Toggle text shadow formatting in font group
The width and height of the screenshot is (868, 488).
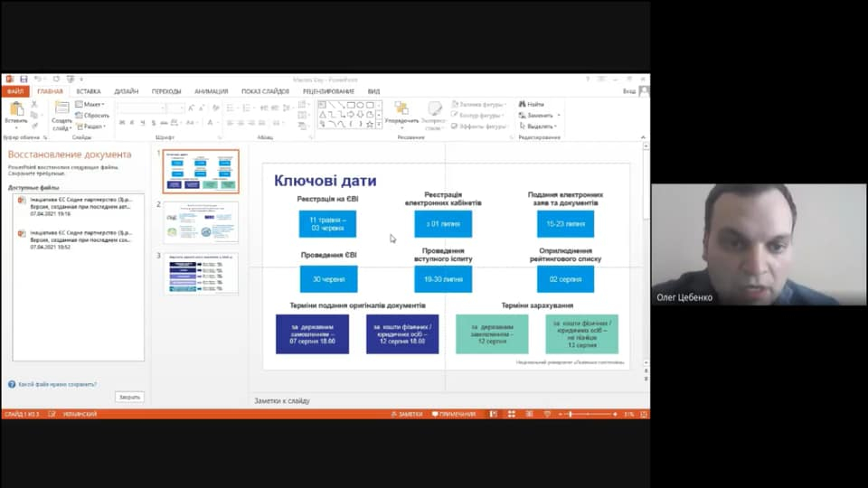point(154,123)
